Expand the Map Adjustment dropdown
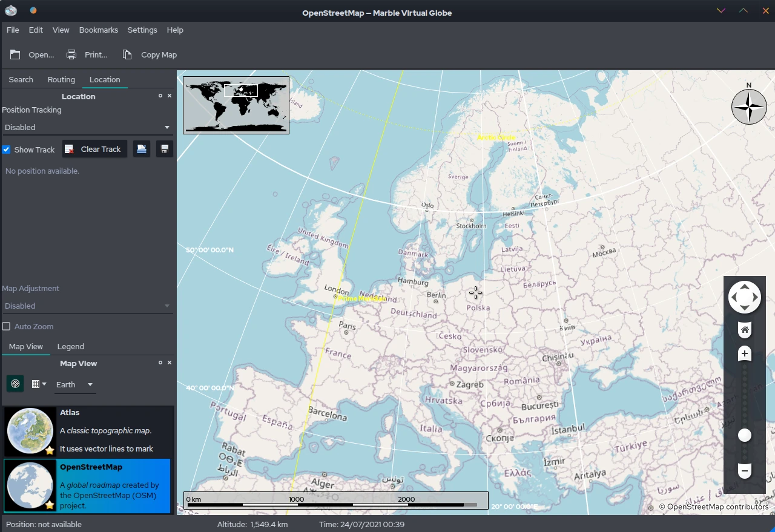 [87, 306]
